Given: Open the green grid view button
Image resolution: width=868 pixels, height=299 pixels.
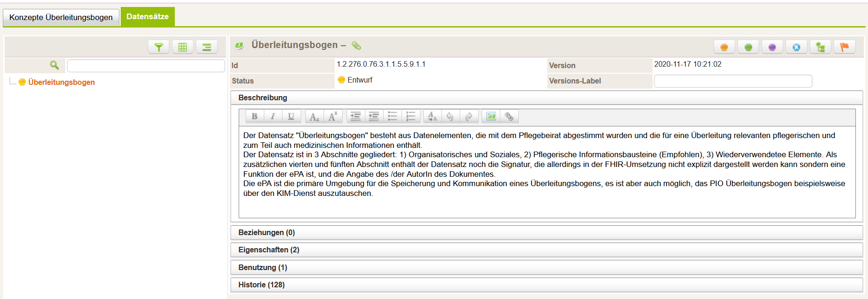Looking at the screenshot, I should [183, 47].
